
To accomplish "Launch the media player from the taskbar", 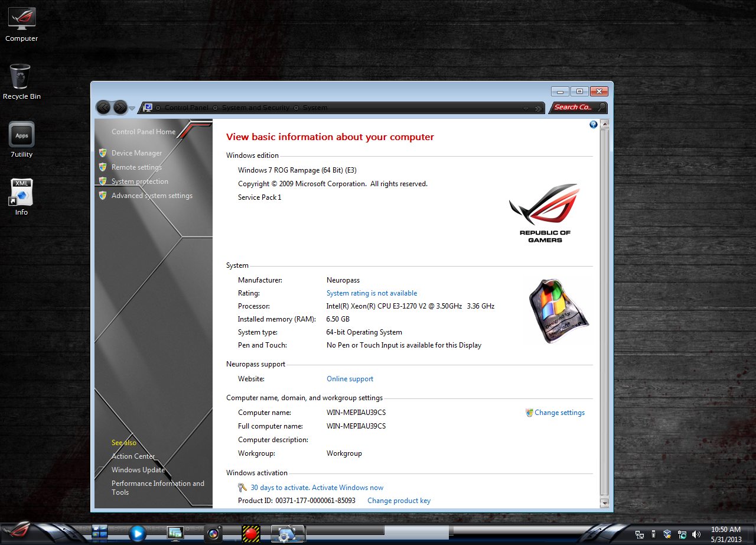I will (137, 533).
